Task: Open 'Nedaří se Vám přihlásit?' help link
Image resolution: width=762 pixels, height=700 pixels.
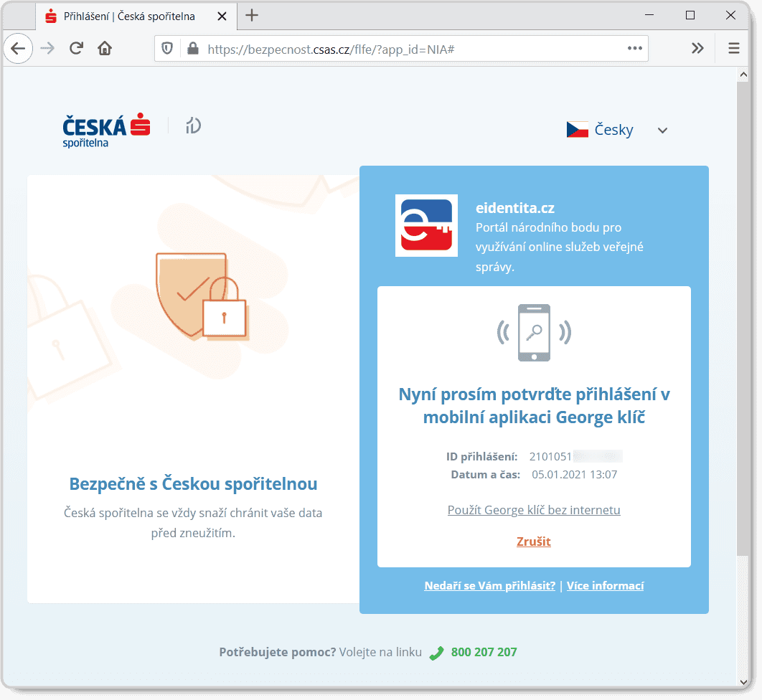Action: tap(490, 586)
